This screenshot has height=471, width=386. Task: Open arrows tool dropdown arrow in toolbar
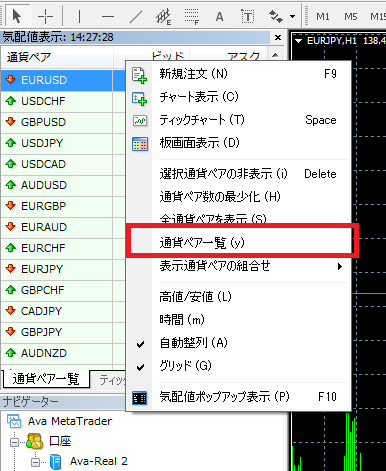click(x=292, y=16)
